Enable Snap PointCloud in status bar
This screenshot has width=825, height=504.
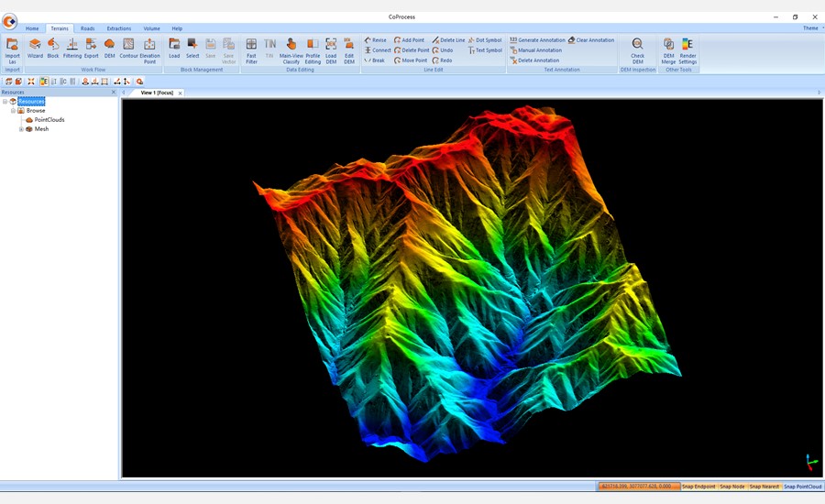(x=802, y=487)
